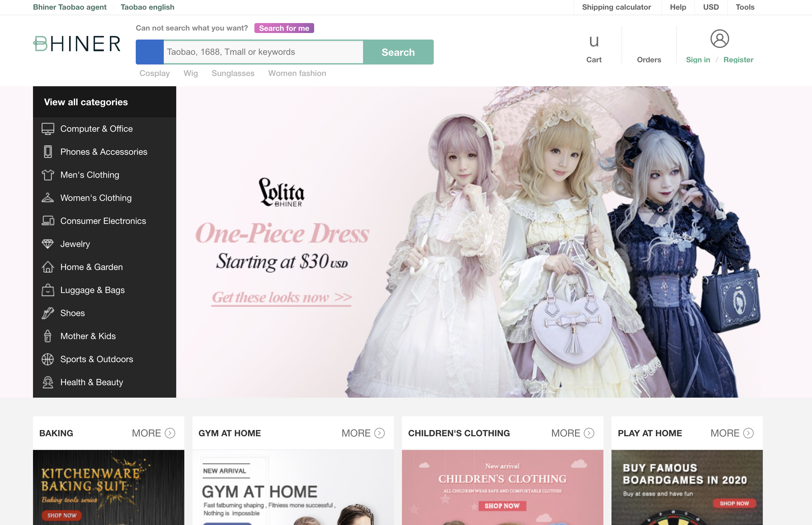The width and height of the screenshot is (812, 525).
Task: Click the Sunglasses suggested keyword
Action: coord(233,73)
